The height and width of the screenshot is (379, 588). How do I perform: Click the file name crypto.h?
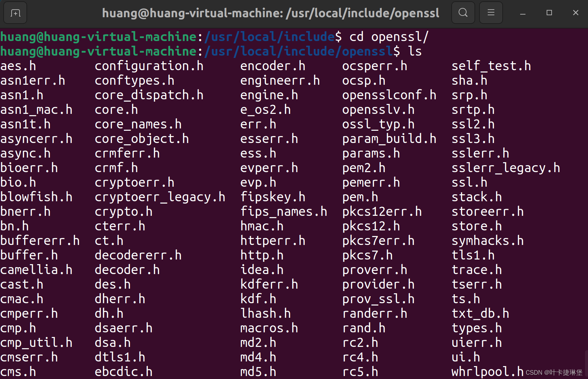(x=124, y=212)
